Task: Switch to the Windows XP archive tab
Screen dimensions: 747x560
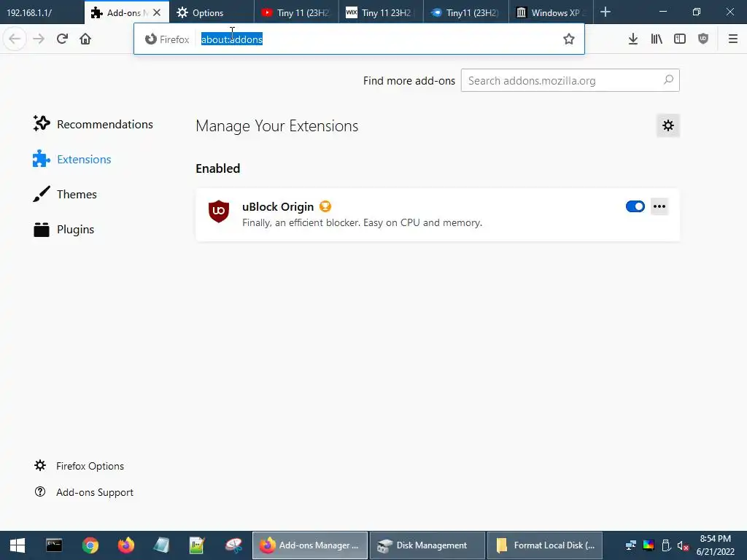Action: click(551, 12)
